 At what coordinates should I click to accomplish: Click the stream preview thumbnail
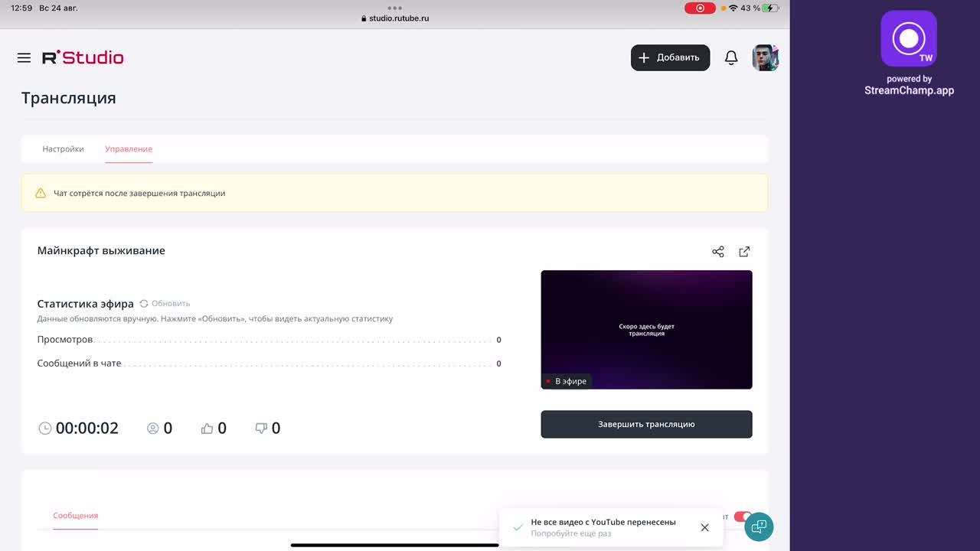(646, 330)
